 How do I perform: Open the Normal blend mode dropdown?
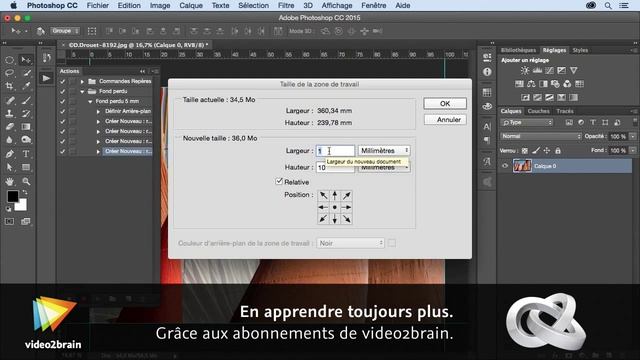pos(541,136)
